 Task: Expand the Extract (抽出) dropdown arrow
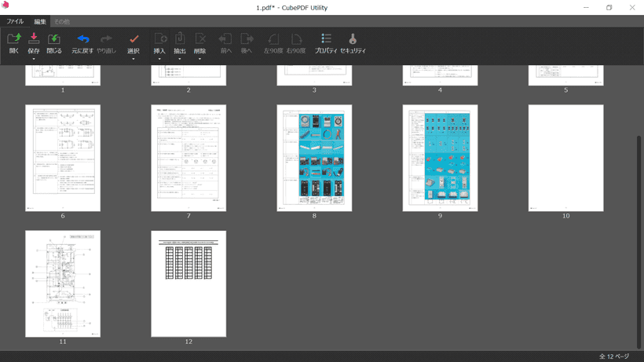pos(180,59)
